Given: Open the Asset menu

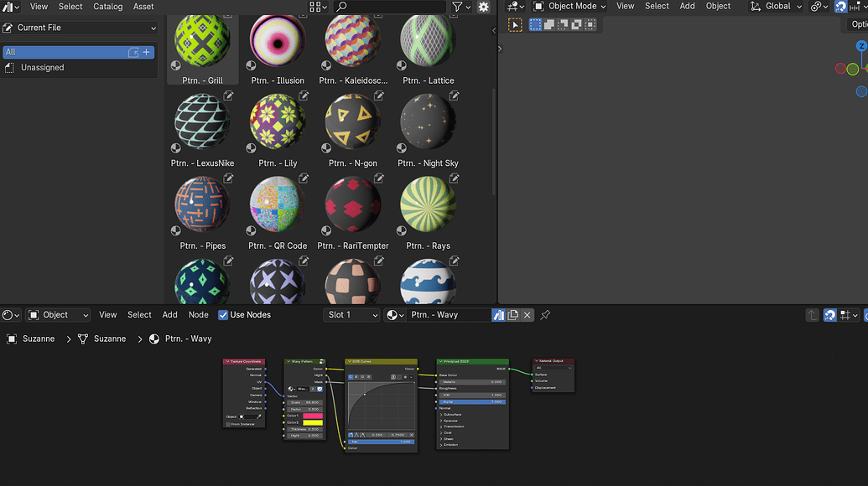Looking at the screenshot, I should [143, 7].
